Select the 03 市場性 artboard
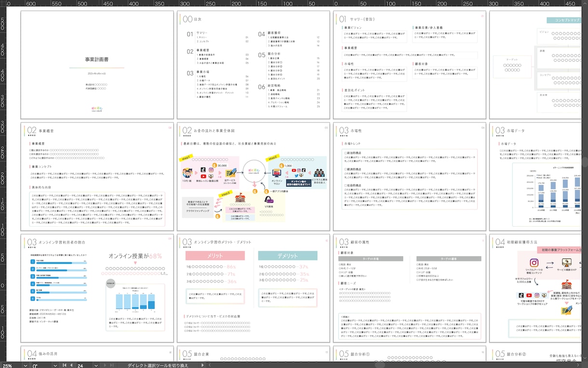Image resolution: width=588 pixels, height=368 pixels. [410, 177]
